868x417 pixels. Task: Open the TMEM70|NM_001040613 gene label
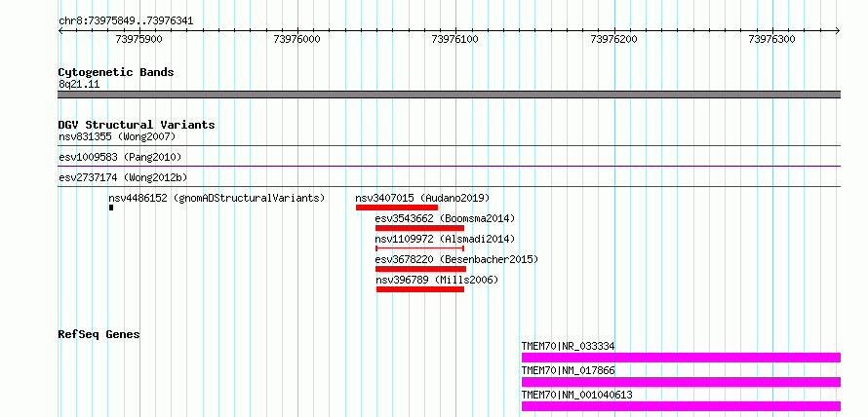(576, 395)
